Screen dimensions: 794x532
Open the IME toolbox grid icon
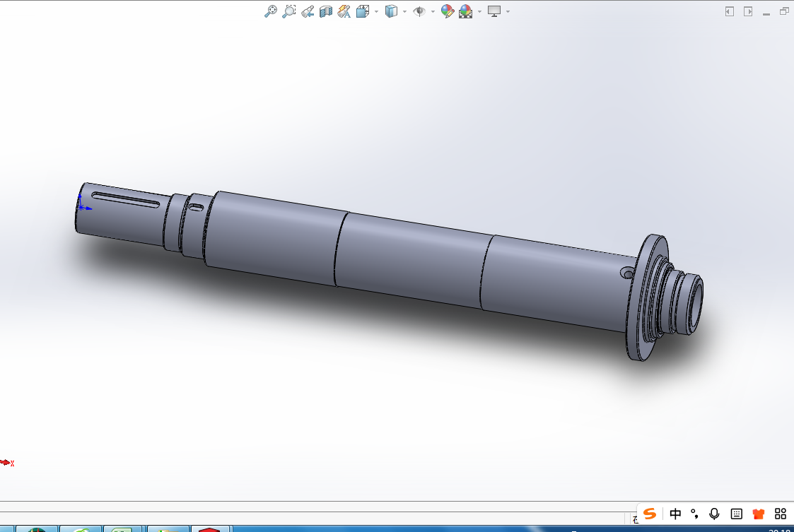(x=781, y=514)
